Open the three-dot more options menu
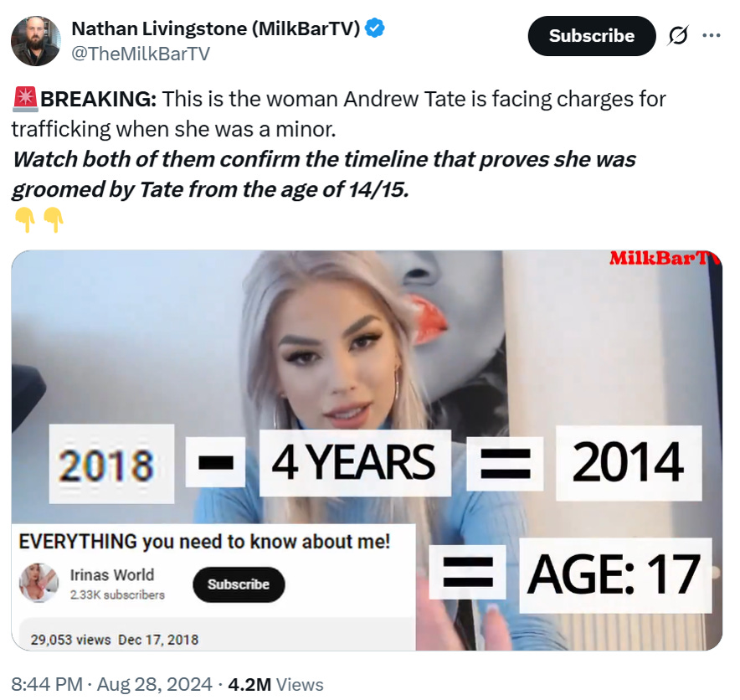The image size is (740, 700). click(712, 35)
